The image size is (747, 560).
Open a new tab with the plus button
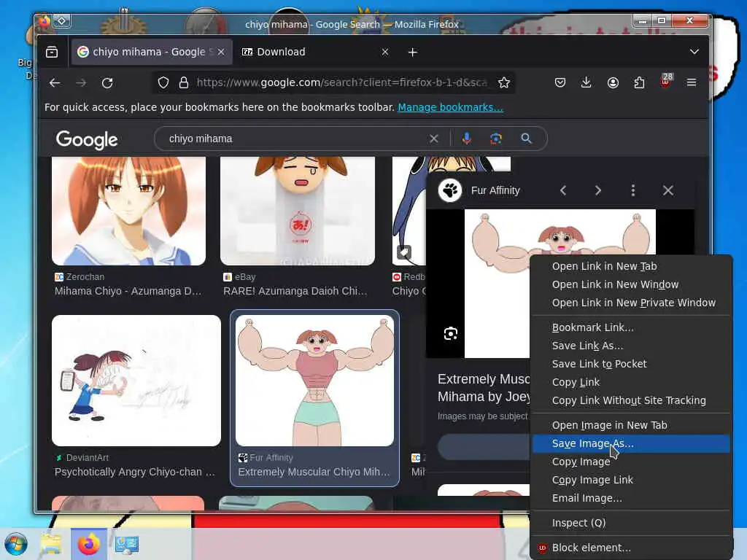[x=413, y=52]
